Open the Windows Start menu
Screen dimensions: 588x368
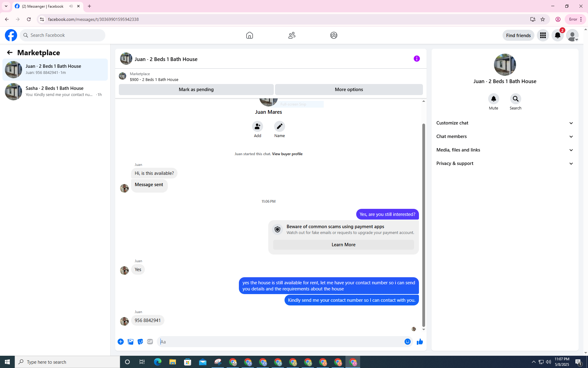point(7,362)
